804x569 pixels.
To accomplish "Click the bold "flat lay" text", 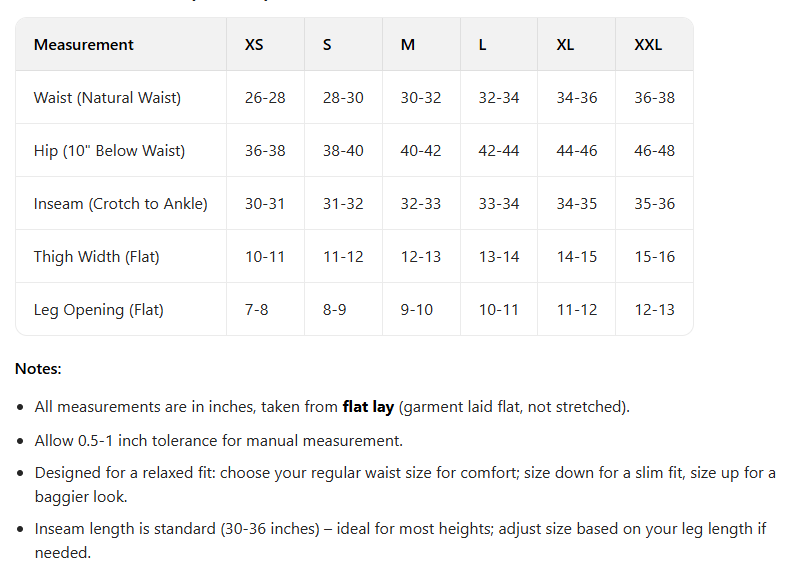I will click(x=368, y=407).
